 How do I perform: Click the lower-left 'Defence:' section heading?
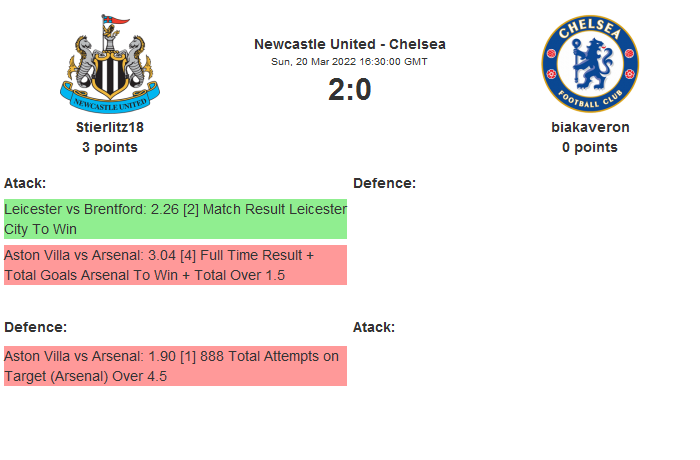[36, 327]
